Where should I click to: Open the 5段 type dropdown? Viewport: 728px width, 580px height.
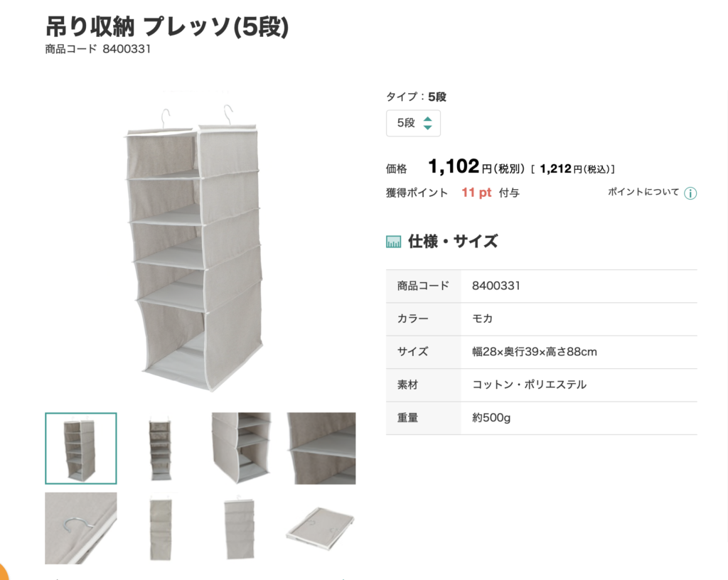413,123
